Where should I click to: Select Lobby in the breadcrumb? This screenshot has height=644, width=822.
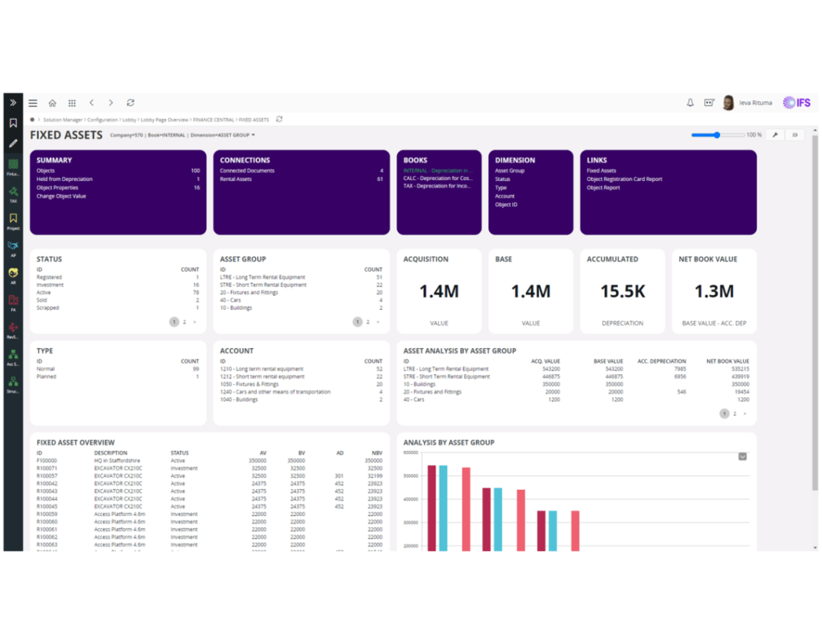point(129,120)
